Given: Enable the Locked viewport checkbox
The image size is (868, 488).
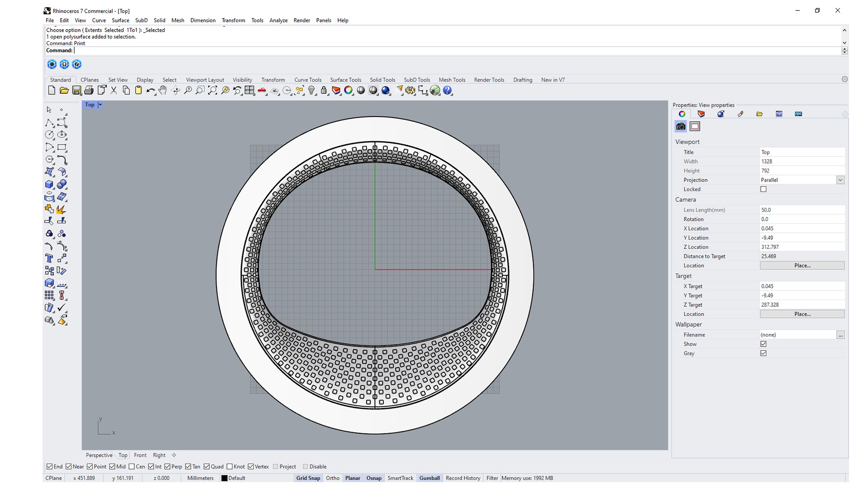Looking at the screenshot, I should [764, 189].
